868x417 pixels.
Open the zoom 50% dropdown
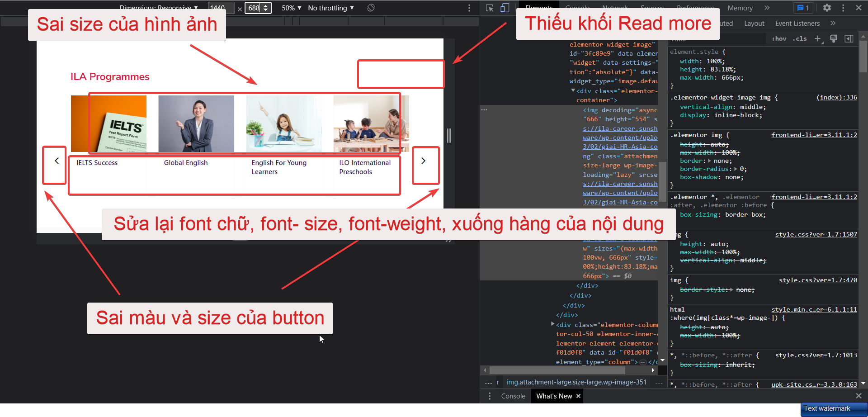291,8
